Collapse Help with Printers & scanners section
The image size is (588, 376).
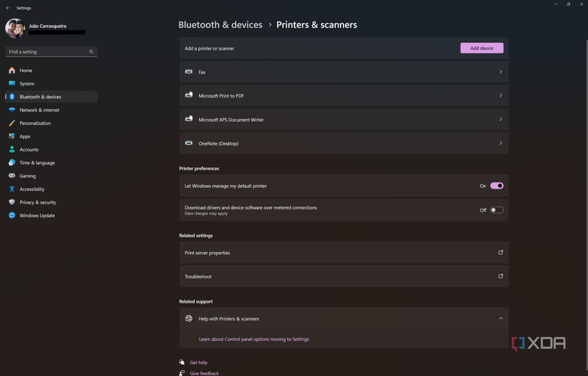500,318
